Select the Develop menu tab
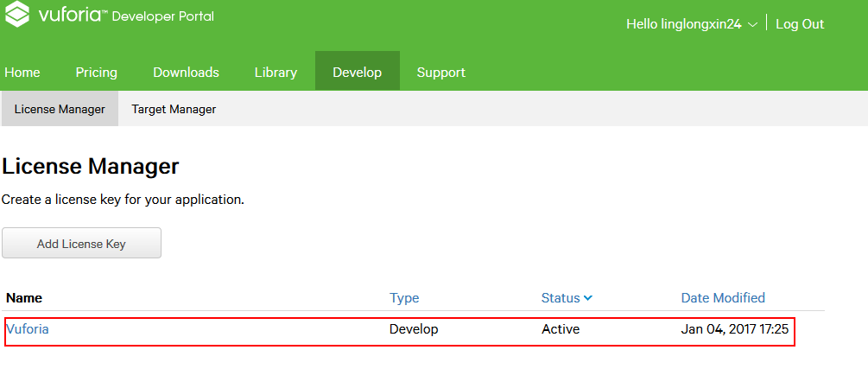This screenshot has height=369, width=868. click(x=357, y=71)
